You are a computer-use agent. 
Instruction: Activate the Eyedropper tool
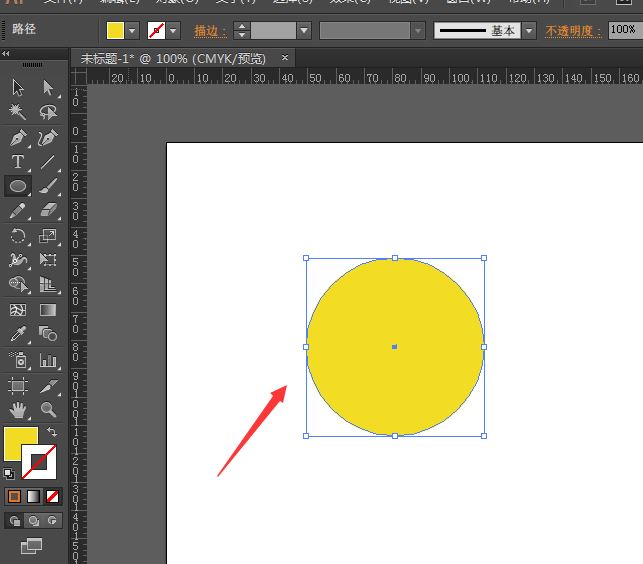[18, 335]
